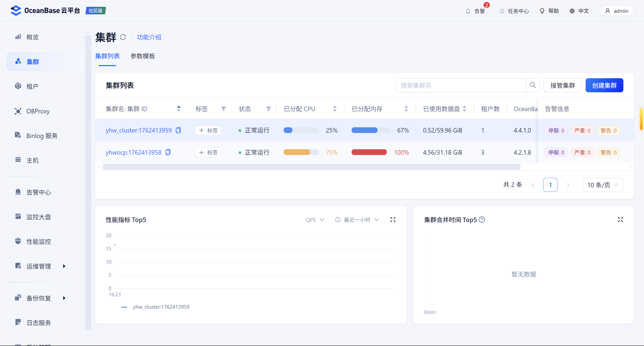
Task: Open the QPS metric dropdown
Action: click(x=315, y=220)
